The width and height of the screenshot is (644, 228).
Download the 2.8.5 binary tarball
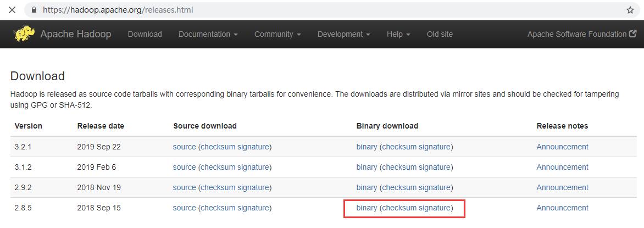367,208
